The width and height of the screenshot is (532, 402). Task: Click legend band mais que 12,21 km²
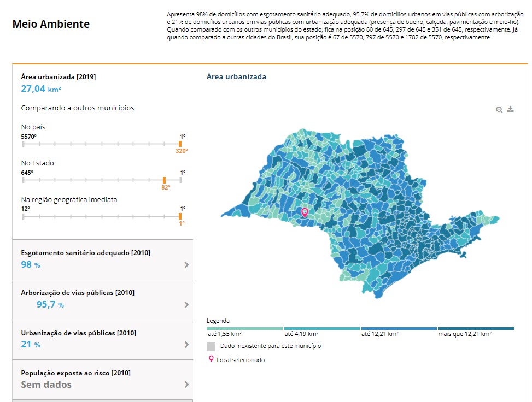(476, 328)
